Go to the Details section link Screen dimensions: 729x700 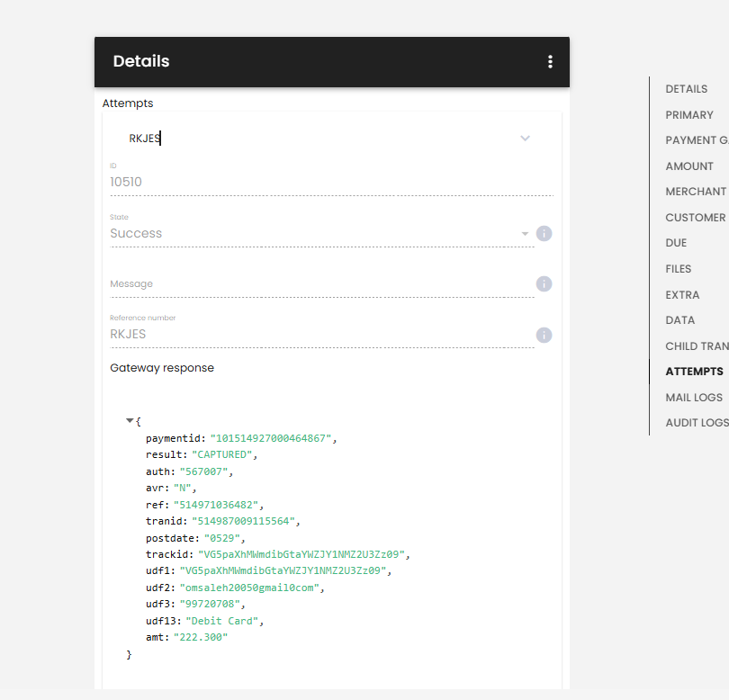coord(686,89)
